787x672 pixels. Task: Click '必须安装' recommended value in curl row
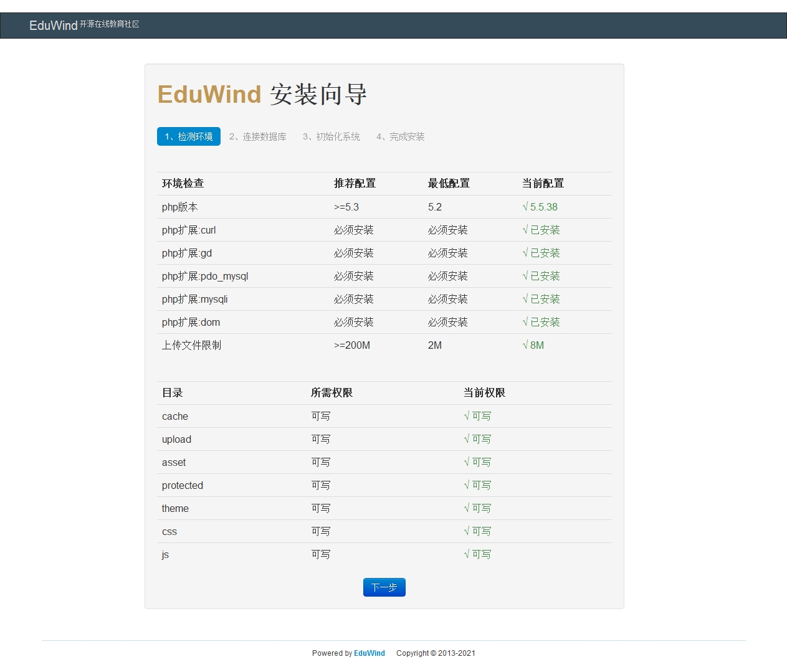pos(354,230)
